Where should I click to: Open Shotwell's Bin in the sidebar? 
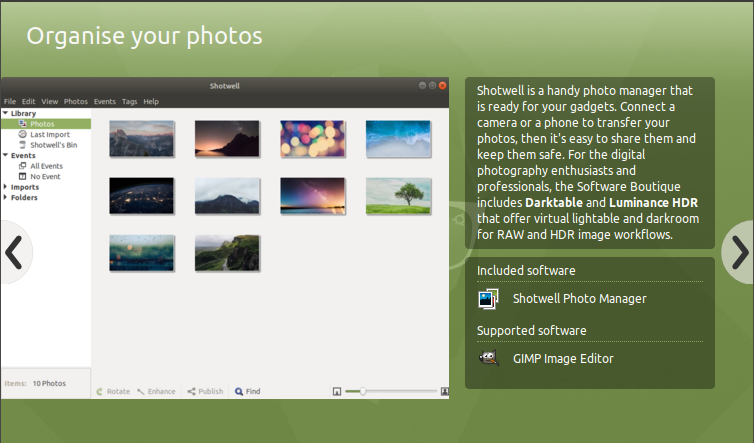click(53, 144)
